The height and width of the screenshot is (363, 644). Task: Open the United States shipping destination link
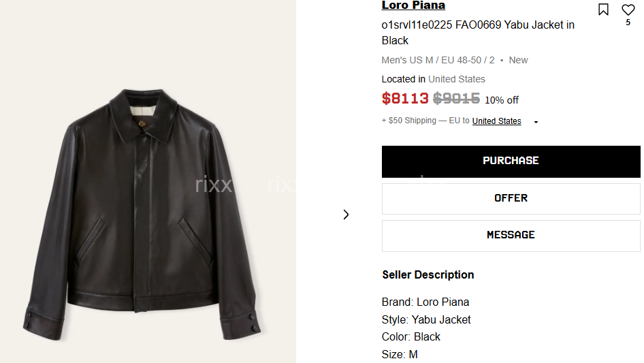coord(496,121)
